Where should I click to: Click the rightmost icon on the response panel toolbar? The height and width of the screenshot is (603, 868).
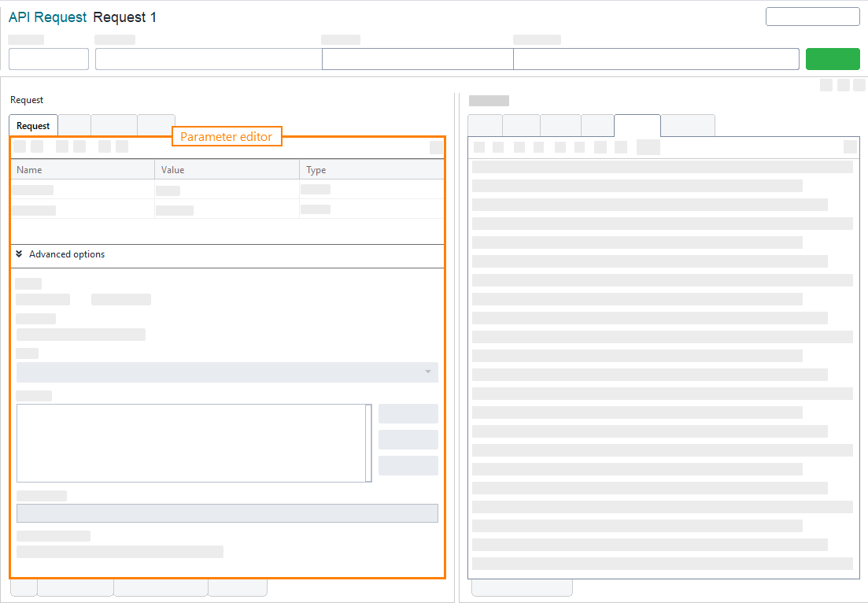[849, 146]
